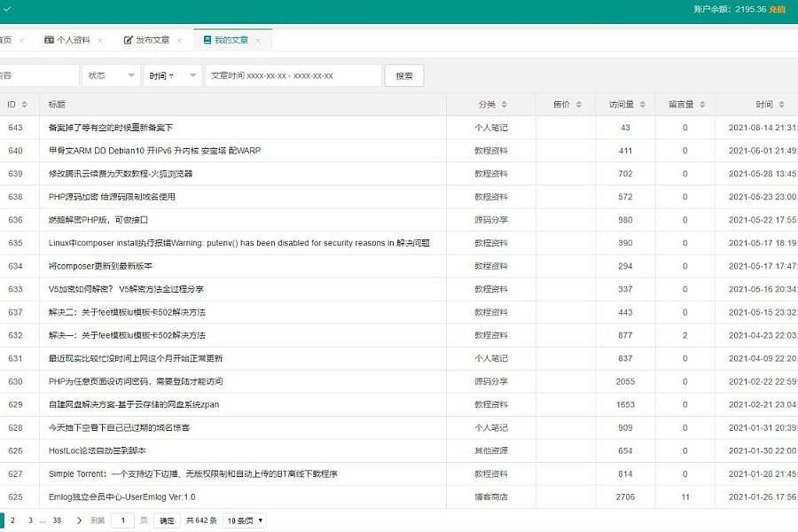Click the 博客商店 category cell
The image size is (798, 532).
click(x=491, y=497)
